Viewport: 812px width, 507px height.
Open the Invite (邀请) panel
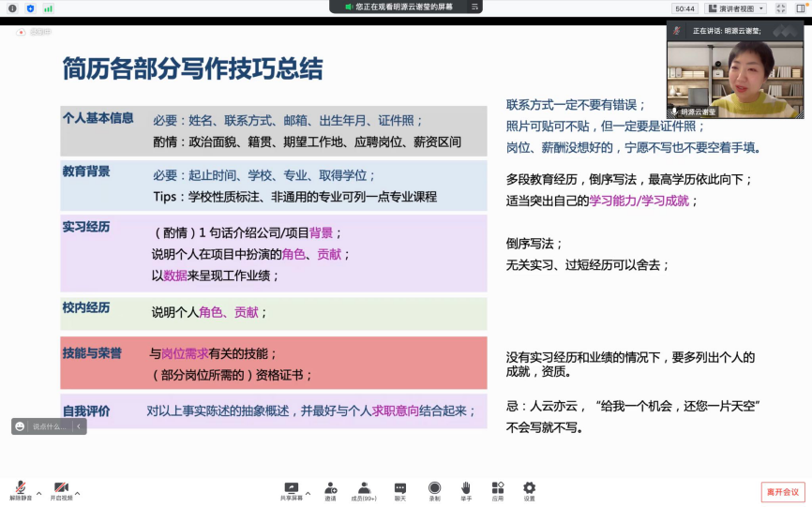[330, 490]
